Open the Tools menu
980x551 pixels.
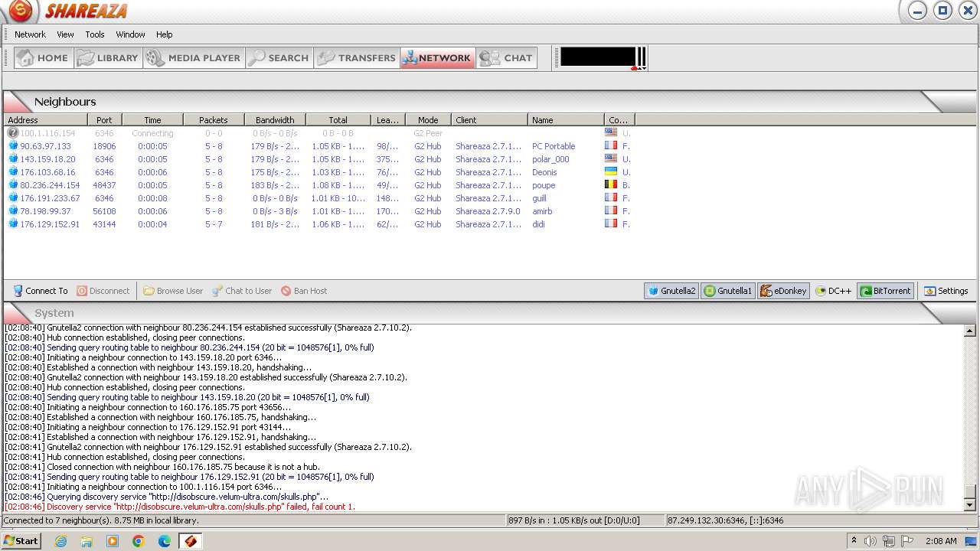95,34
